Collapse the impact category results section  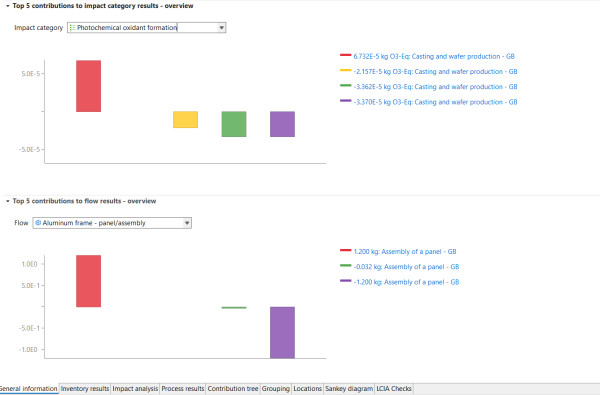point(8,6)
